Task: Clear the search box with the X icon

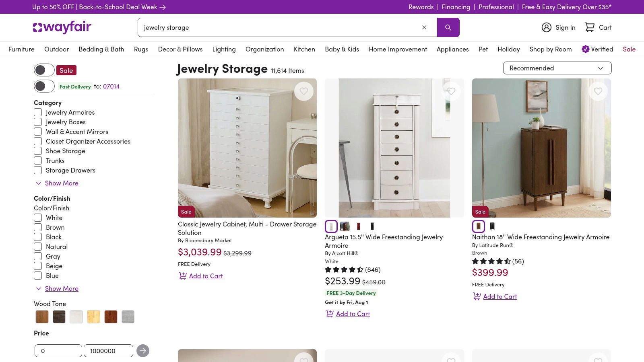Action: pyautogui.click(x=424, y=27)
